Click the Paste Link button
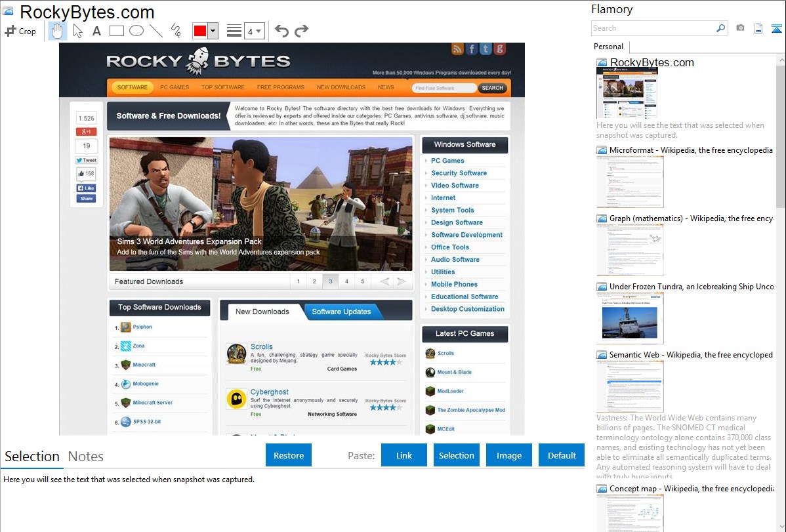786x532 pixels. pos(404,455)
